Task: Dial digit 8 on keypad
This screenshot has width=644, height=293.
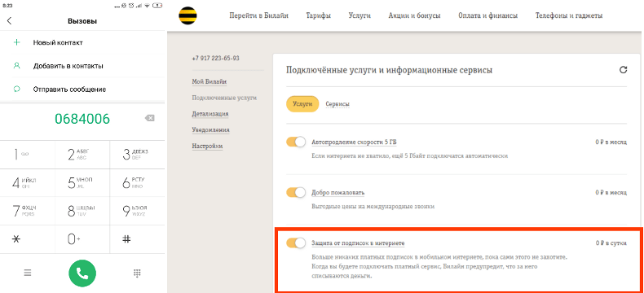Action: (x=82, y=211)
